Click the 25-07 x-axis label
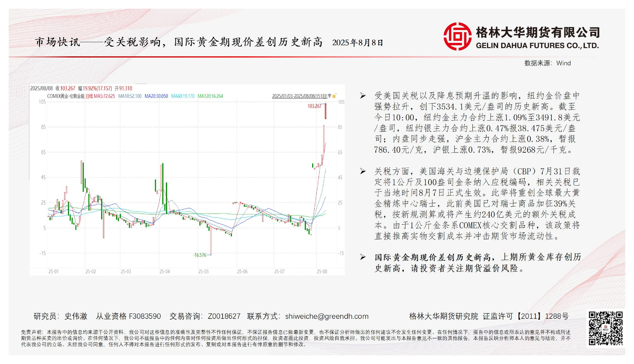Image resolution: width=634 pixels, height=364 pixels. pos(279,272)
